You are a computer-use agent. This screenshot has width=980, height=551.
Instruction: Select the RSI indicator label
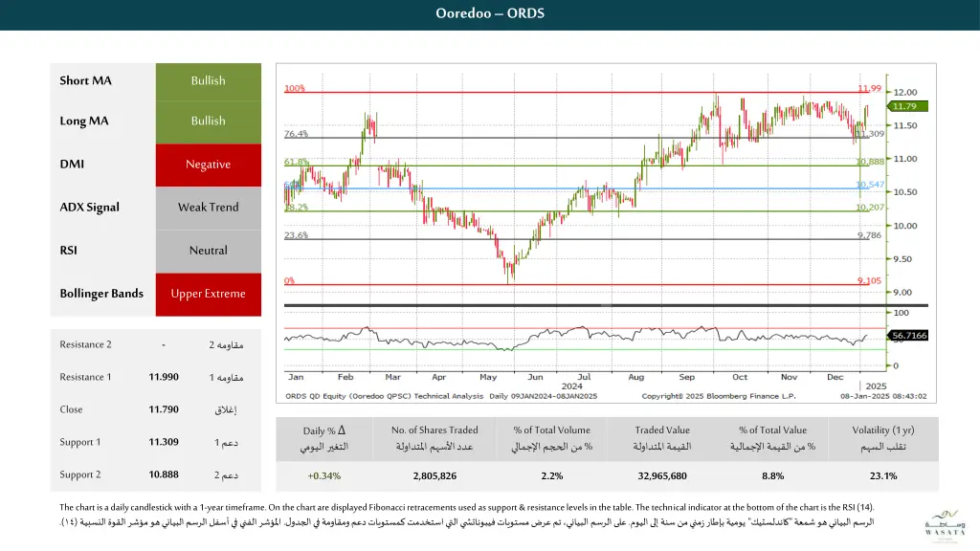point(68,251)
